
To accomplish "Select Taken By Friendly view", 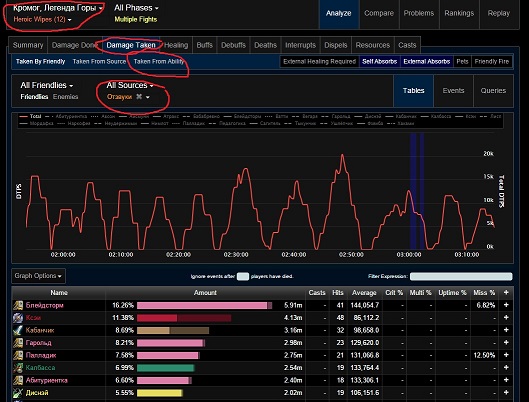I will click(40, 61).
